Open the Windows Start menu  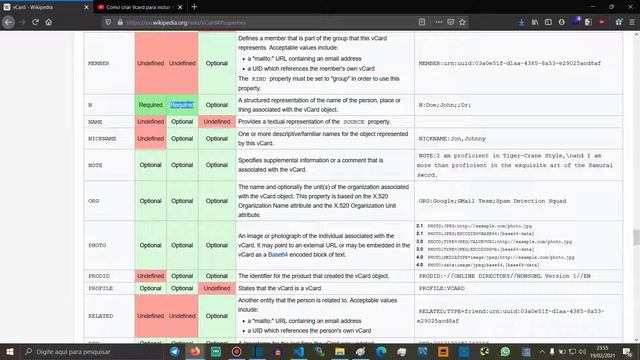click(x=9, y=352)
